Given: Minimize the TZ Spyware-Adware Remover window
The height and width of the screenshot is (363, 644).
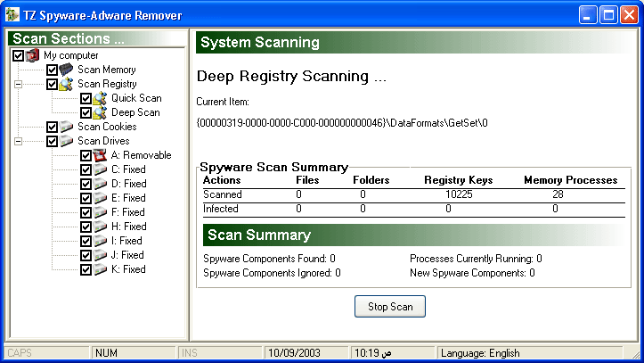Looking at the screenshot, I should pos(588,15).
